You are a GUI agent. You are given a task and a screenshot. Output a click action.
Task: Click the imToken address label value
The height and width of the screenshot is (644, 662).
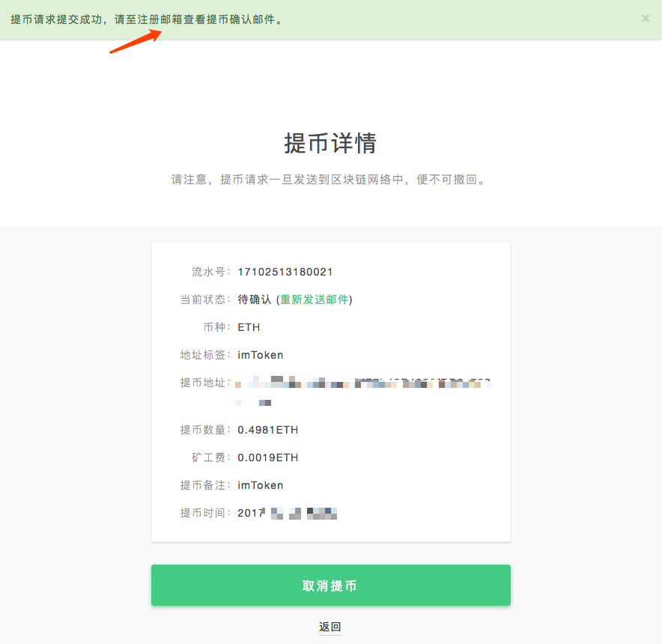coord(260,355)
